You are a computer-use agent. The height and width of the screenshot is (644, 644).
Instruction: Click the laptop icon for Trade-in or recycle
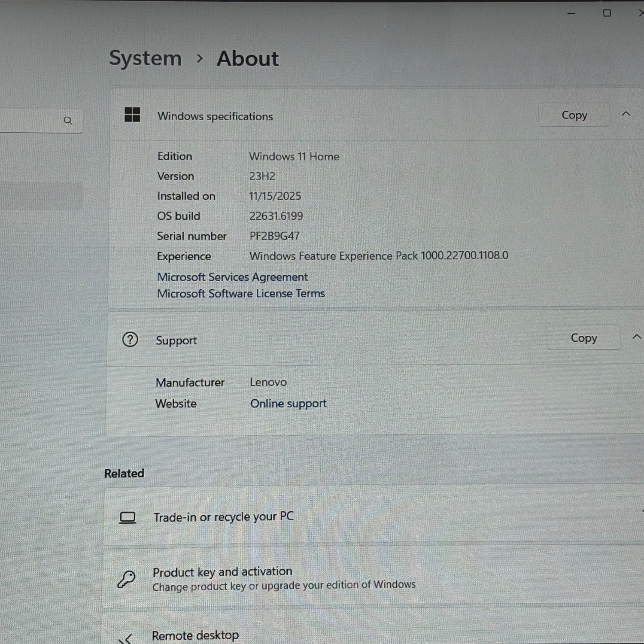click(x=128, y=517)
